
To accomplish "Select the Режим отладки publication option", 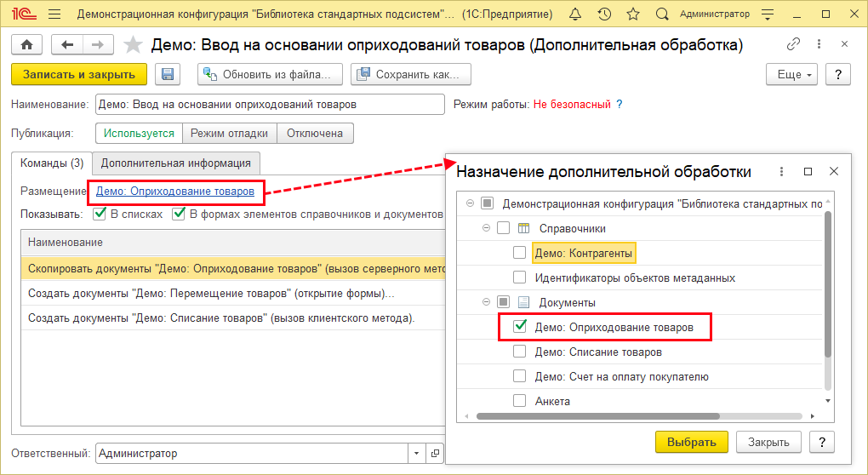I will 229,133.
